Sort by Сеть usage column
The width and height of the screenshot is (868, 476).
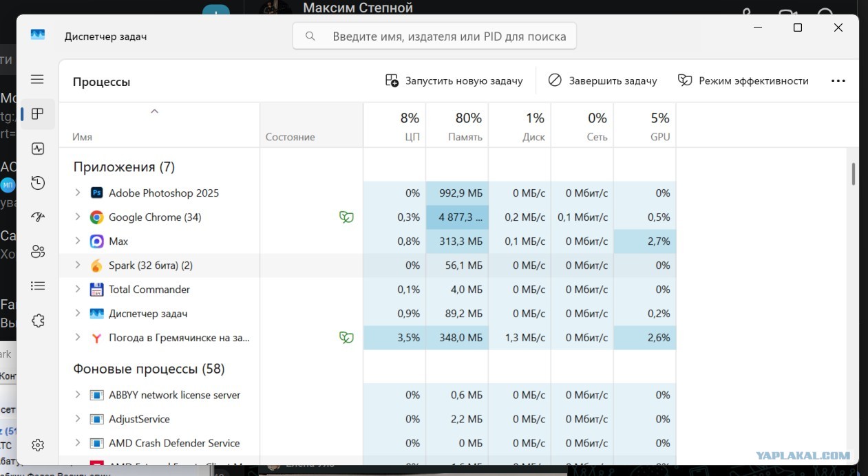[x=582, y=126]
